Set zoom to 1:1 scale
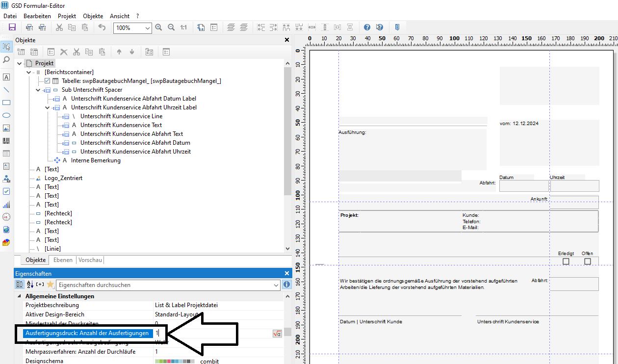Image resolution: width=618 pixels, height=364 pixels. pos(183,27)
